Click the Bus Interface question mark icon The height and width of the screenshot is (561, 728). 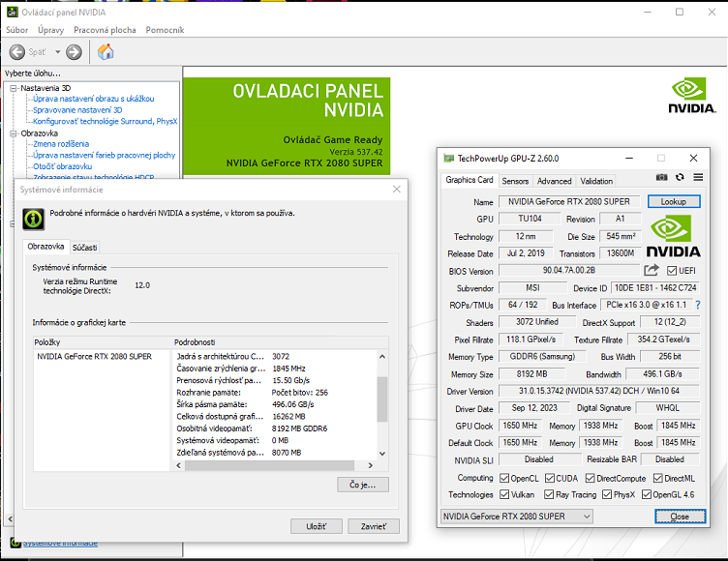(698, 305)
